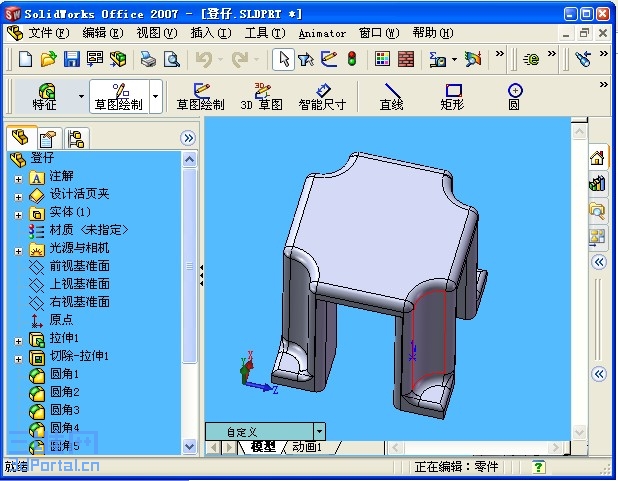The width and height of the screenshot is (618, 481).
Task: Open the selection filter toolbar icon
Action: pyautogui.click(x=306, y=60)
